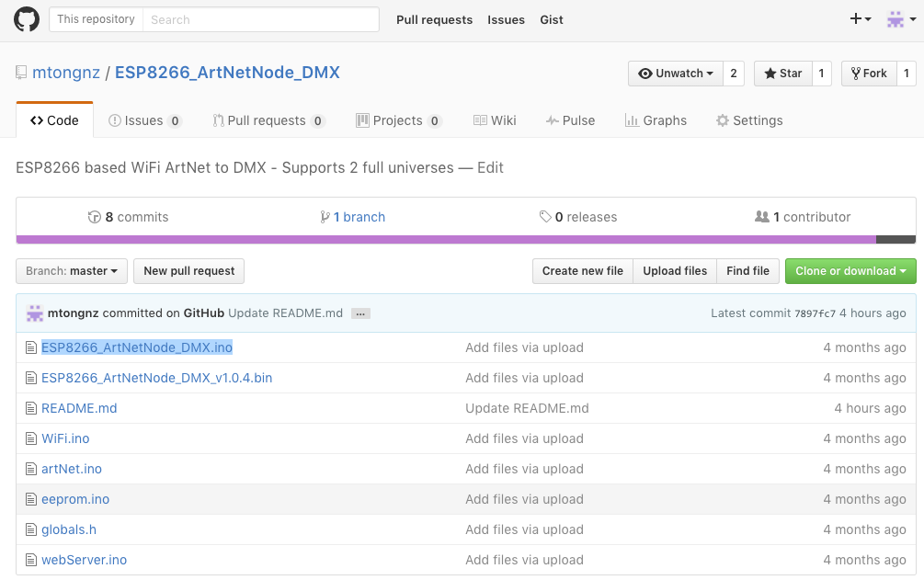924x580 pixels.
Task: Open Gist in the top navigation
Action: click(x=552, y=19)
